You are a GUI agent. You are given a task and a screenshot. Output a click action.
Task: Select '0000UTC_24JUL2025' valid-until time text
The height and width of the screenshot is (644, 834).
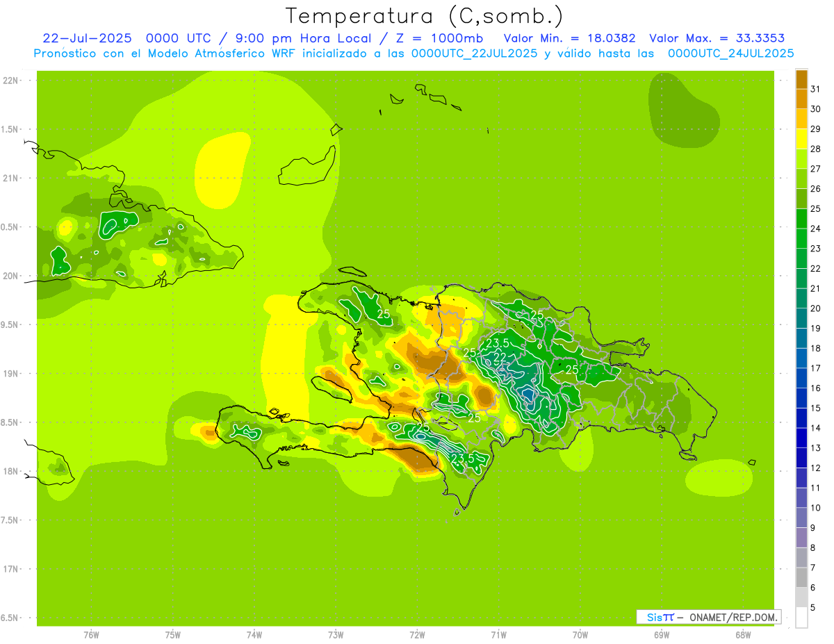pos(730,53)
